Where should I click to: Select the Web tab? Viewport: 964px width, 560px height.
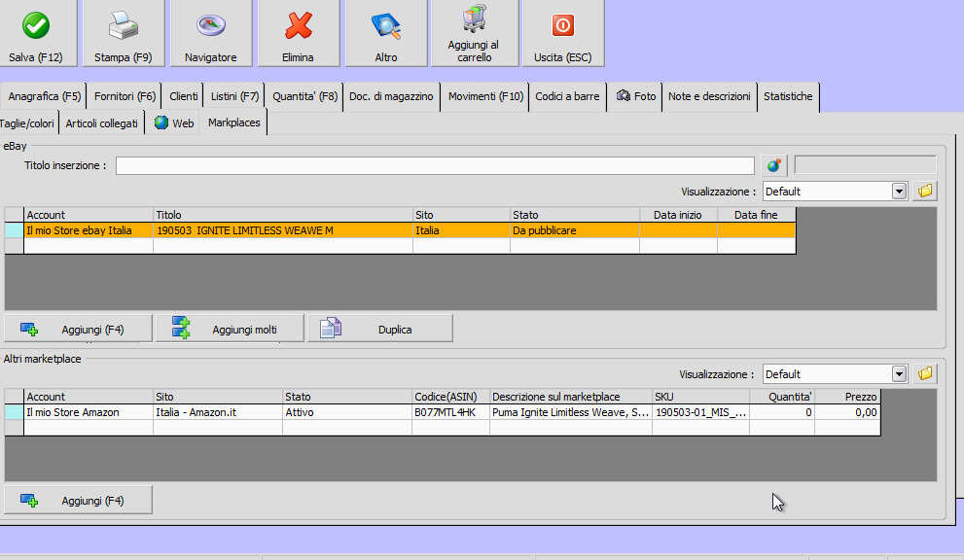[174, 123]
